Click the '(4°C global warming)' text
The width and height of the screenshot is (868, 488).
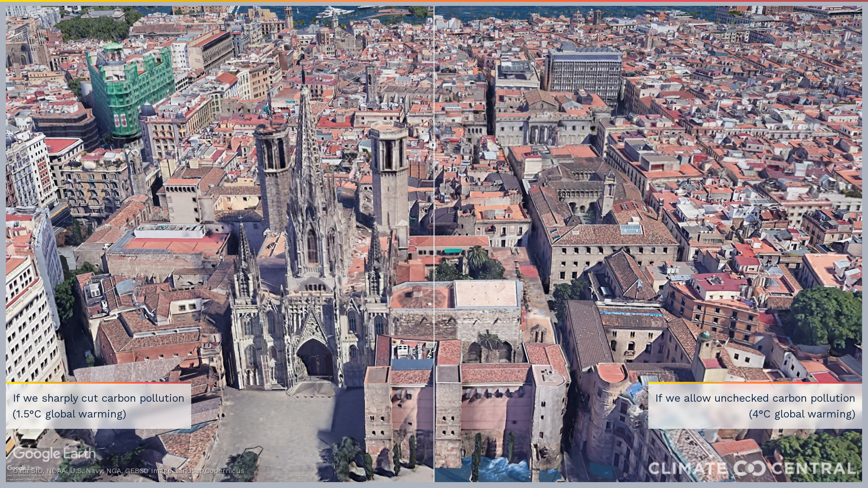pyautogui.click(x=802, y=414)
